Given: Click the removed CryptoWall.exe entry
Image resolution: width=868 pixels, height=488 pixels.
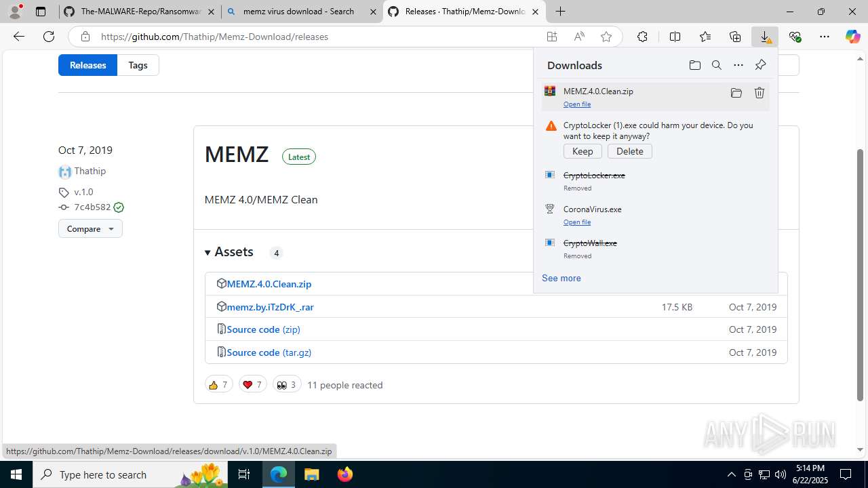Looking at the screenshot, I should click(656, 249).
